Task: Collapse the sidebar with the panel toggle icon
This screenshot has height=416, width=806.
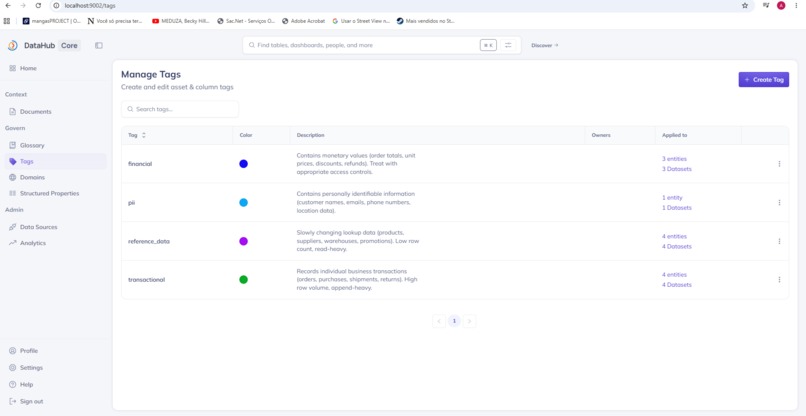Action: (x=99, y=45)
